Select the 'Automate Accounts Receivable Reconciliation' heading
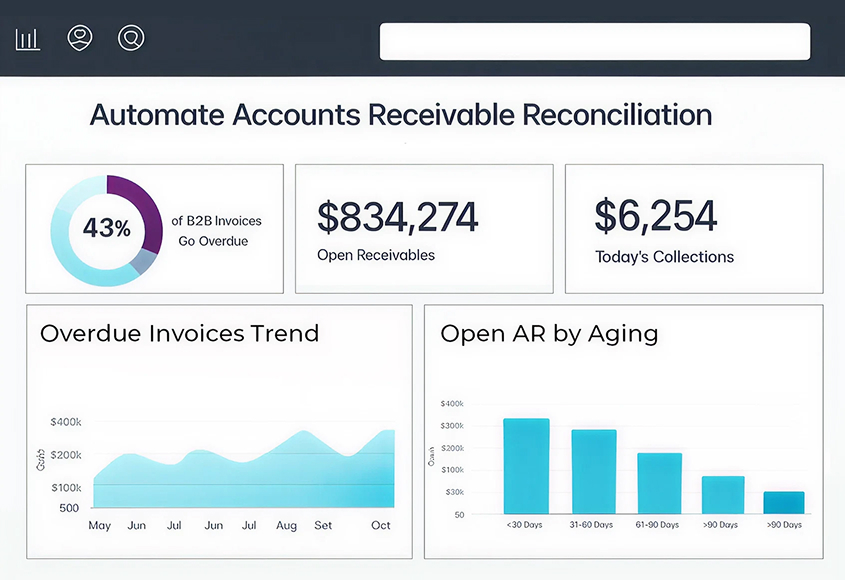Image resolution: width=845 pixels, height=580 pixels. click(x=401, y=115)
